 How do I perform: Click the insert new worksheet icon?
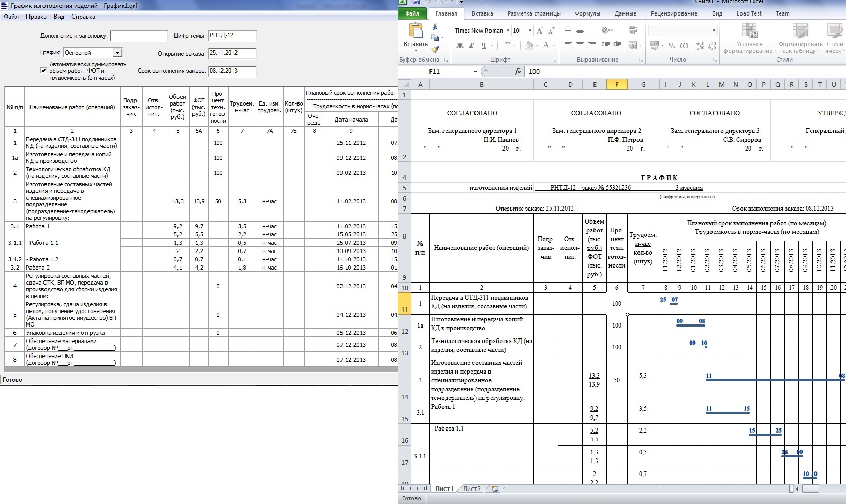(x=495, y=488)
